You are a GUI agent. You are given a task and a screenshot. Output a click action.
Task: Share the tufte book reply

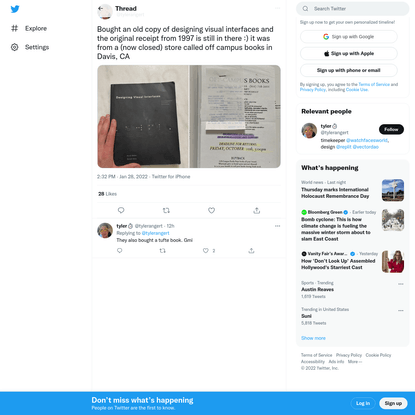(251, 250)
